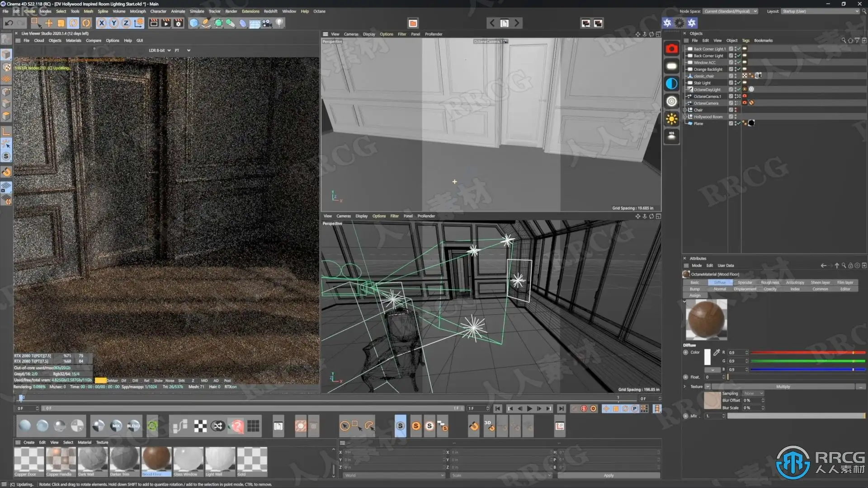The height and width of the screenshot is (488, 868).
Task: Click the Light bulb object icon
Action: pyautogui.click(x=280, y=23)
